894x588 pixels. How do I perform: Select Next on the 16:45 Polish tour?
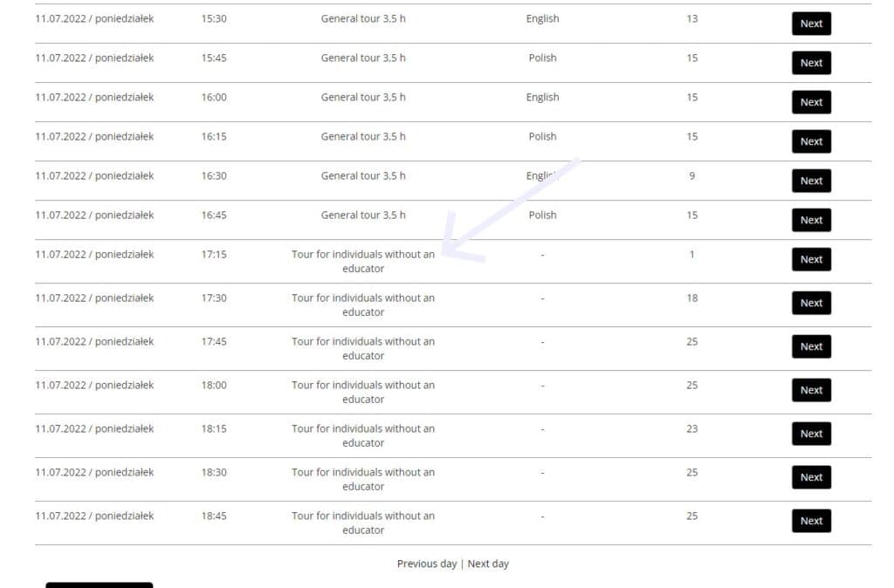811,220
